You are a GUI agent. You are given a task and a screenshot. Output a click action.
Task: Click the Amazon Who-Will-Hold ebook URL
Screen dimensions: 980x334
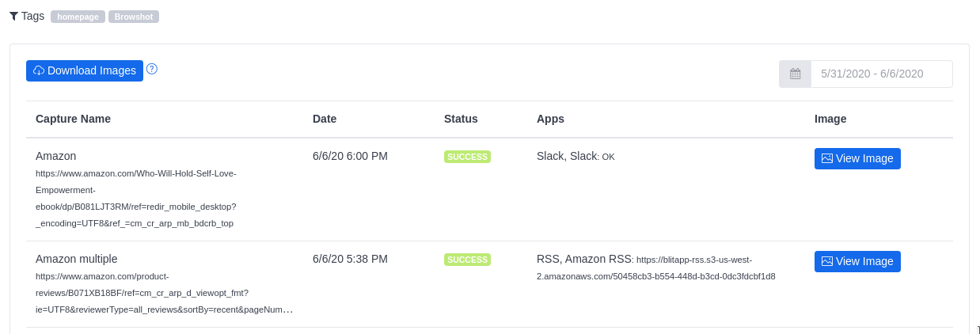click(x=135, y=198)
